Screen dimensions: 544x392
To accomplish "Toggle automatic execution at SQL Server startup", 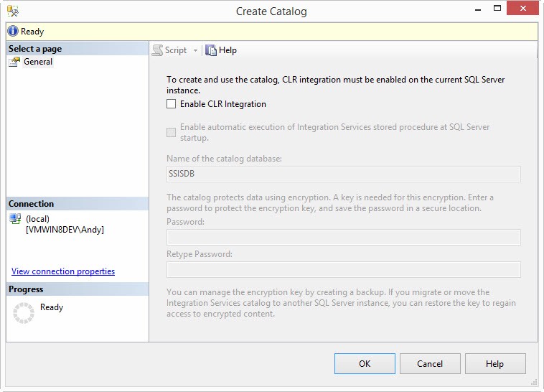I will click(171, 132).
